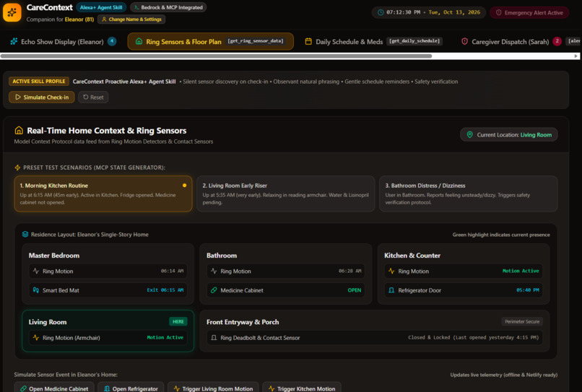Screen dimensions: 582x392
Task: Click the Reset button
Action: click(x=93, y=97)
